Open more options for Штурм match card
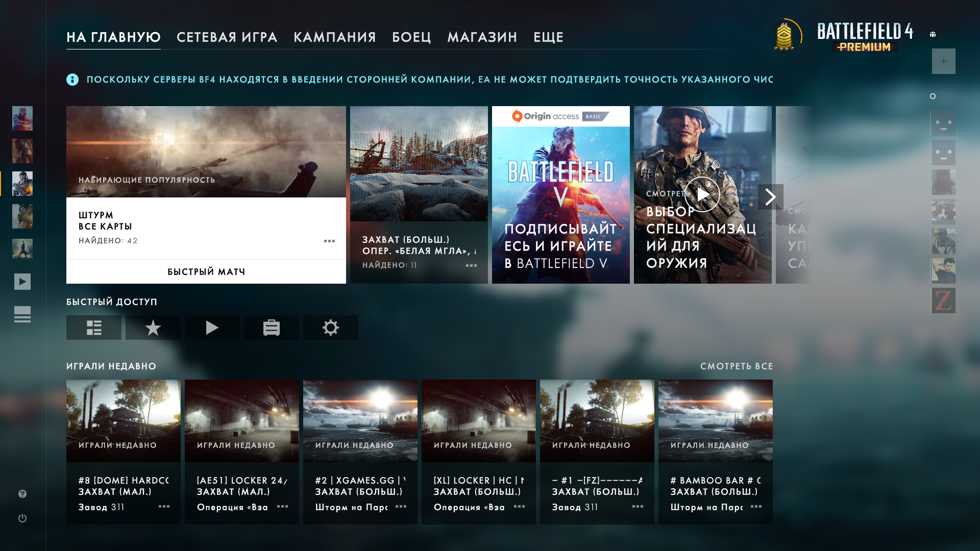The image size is (980, 551). click(x=330, y=241)
